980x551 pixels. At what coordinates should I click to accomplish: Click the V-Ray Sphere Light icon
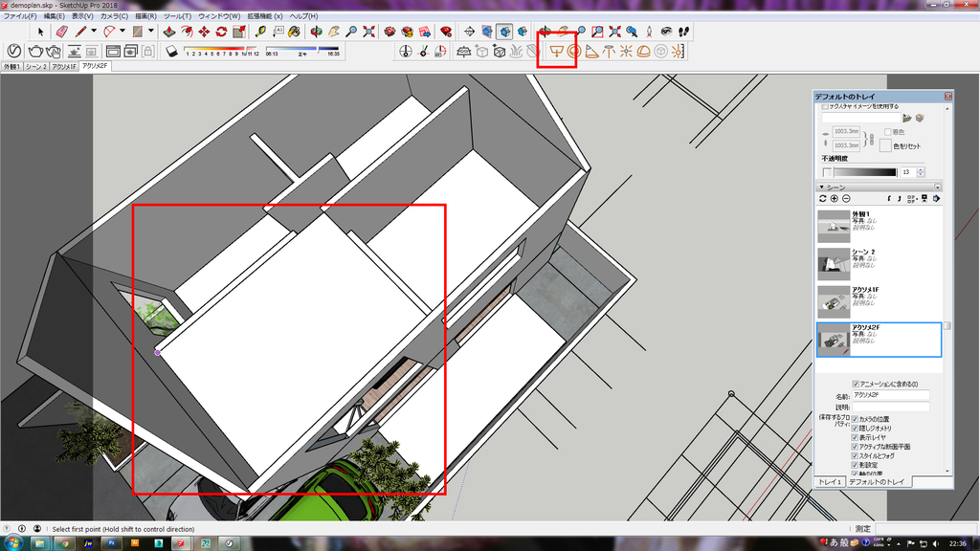point(574,52)
